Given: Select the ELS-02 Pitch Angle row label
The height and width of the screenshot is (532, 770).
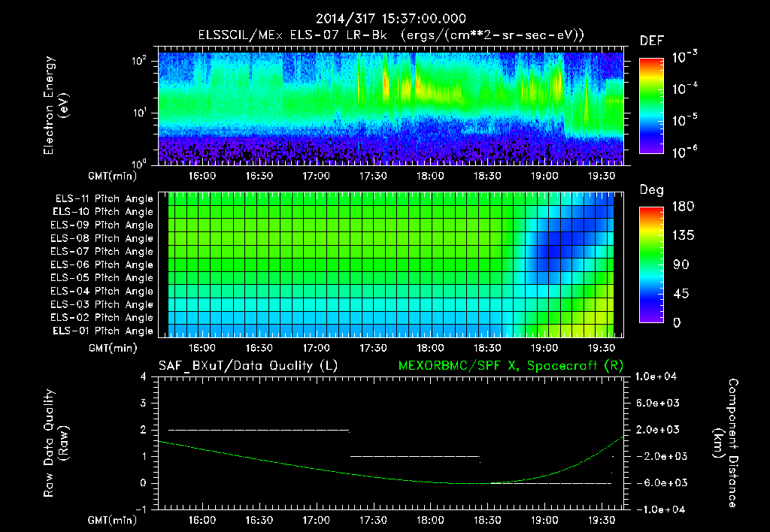Looking at the screenshot, I should pos(102,318).
